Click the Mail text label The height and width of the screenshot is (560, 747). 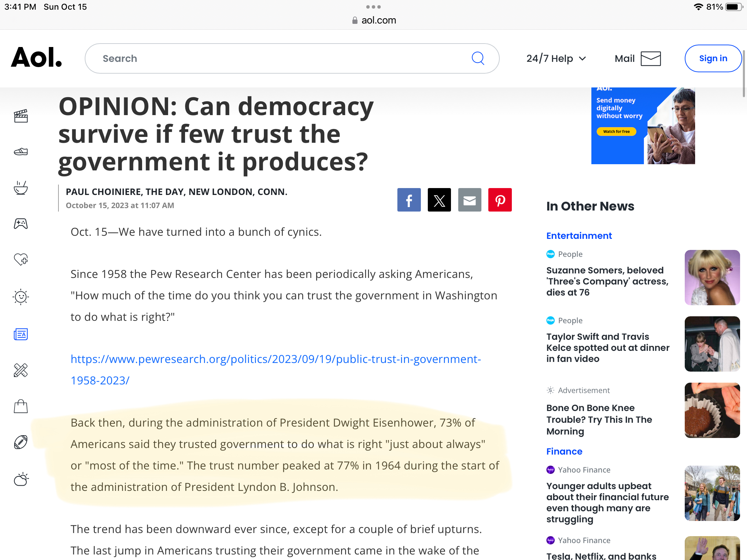(625, 58)
